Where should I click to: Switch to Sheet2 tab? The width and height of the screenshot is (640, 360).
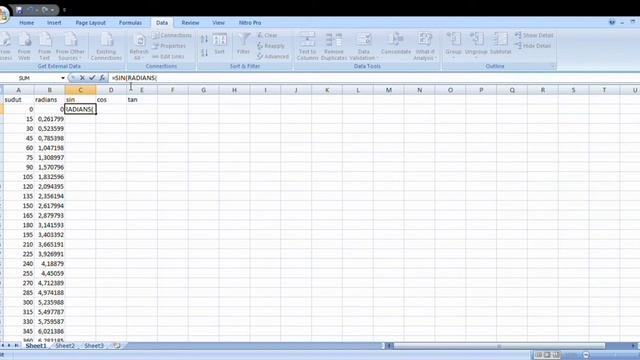pyautogui.click(x=65, y=346)
